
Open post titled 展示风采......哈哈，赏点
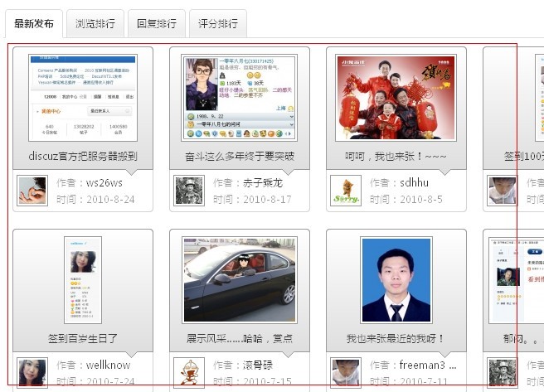tap(240, 338)
